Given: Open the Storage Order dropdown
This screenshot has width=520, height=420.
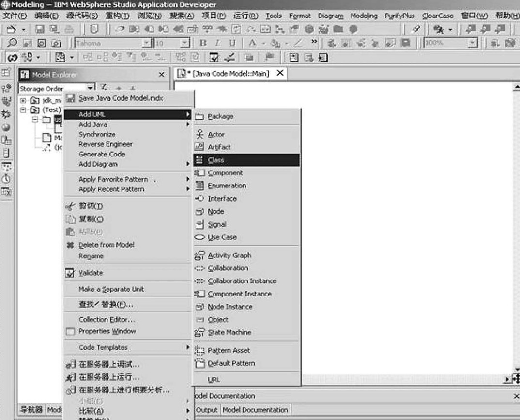Looking at the screenshot, I should point(91,88).
